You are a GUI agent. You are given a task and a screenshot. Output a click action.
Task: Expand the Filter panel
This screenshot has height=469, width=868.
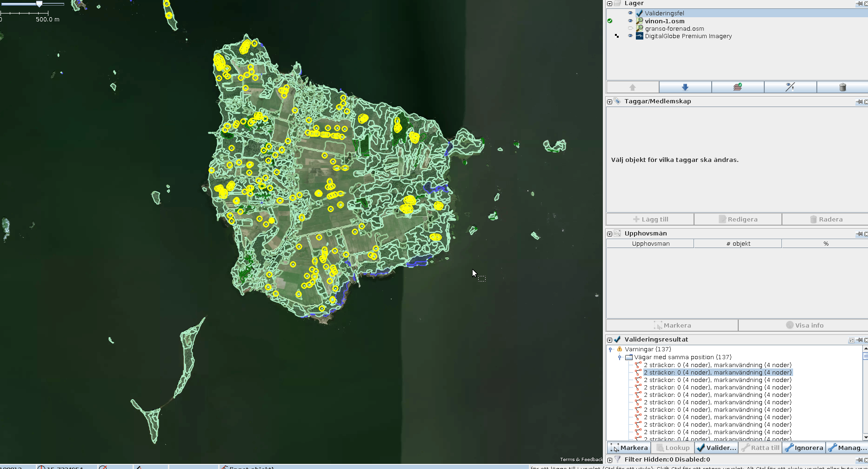click(x=609, y=460)
